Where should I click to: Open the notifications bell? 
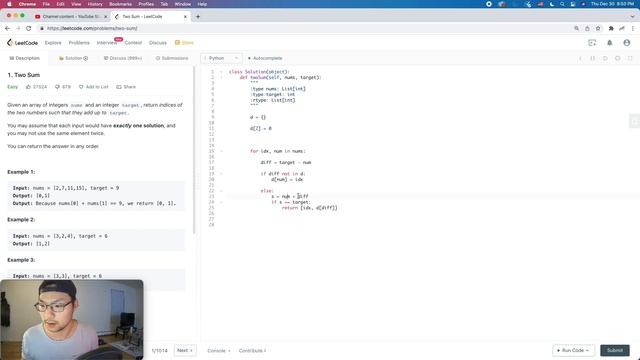pyautogui.click(x=609, y=42)
